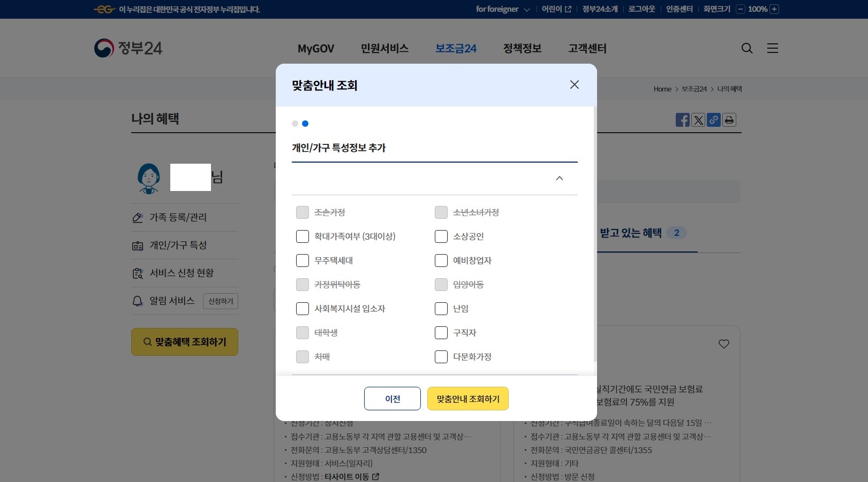Screen dimensions: 868x482
Task: Open the search on the main navigation bar
Action: [x=747, y=48]
